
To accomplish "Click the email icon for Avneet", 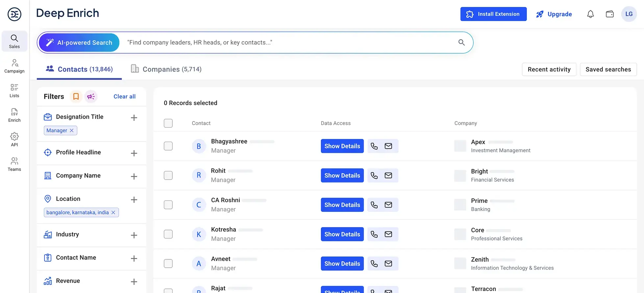I will click(x=388, y=263).
